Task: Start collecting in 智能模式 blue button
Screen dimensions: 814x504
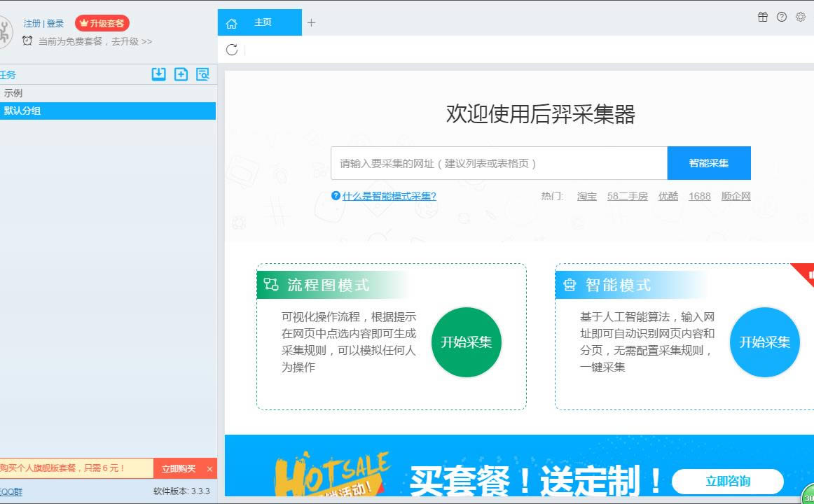Action: click(x=764, y=342)
